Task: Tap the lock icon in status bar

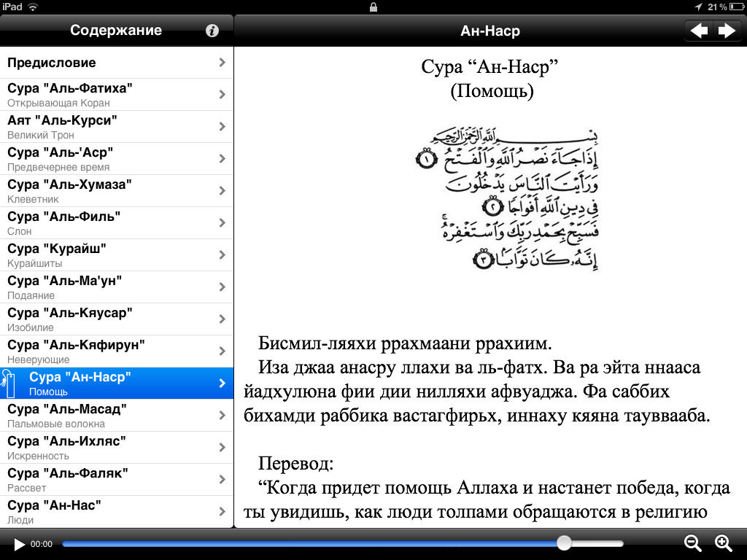Action: [x=373, y=7]
